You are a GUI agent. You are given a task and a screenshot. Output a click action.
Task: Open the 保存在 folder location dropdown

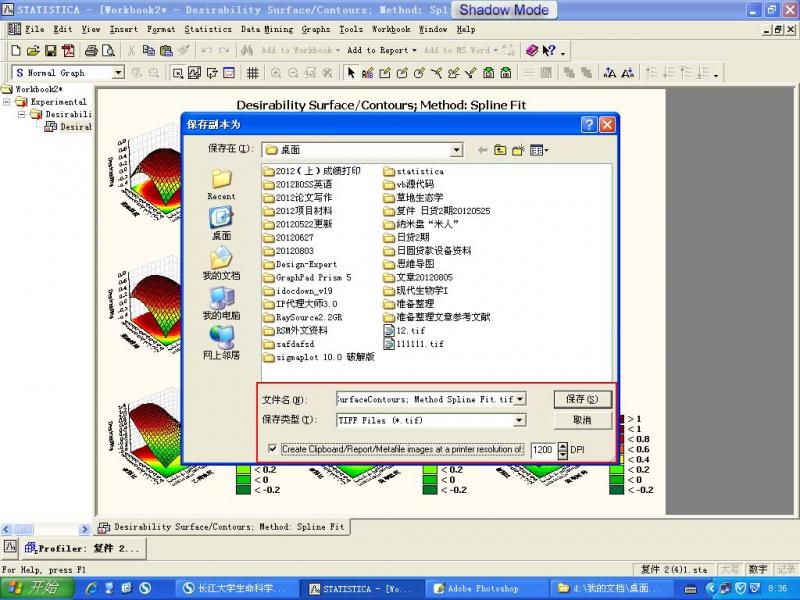tap(457, 150)
